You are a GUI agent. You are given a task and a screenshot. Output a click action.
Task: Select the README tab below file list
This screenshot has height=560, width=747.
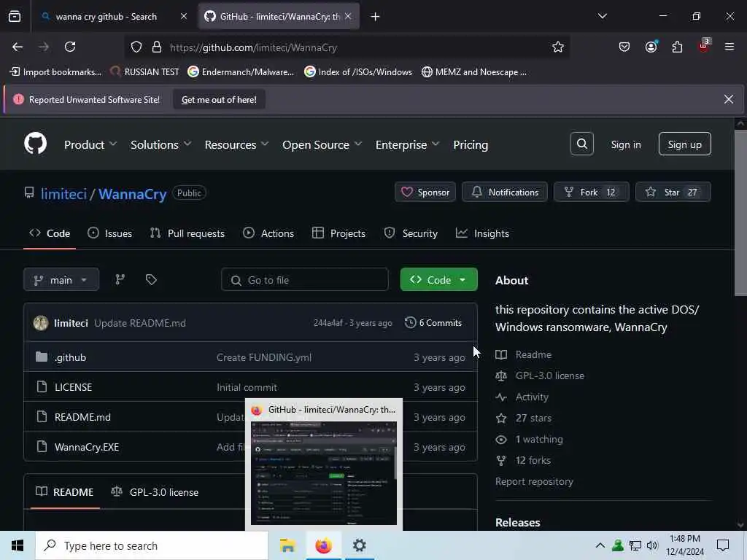[x=65, y=492]
